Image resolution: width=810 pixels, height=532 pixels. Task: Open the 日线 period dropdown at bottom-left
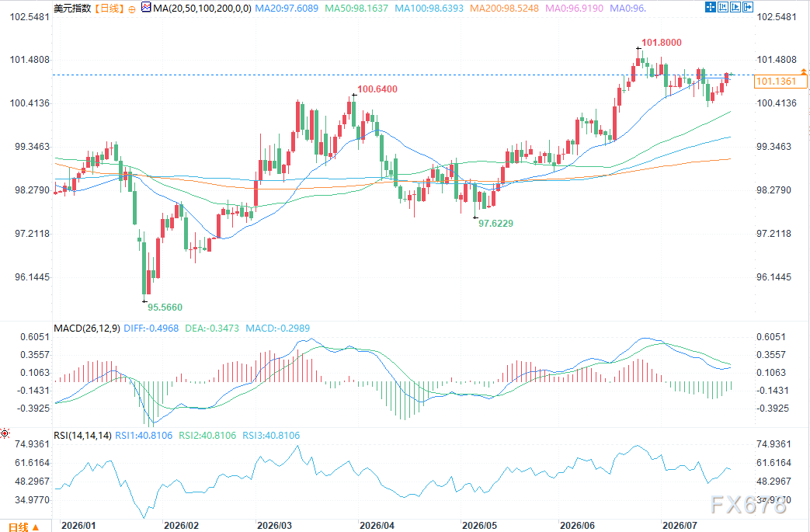24,527
